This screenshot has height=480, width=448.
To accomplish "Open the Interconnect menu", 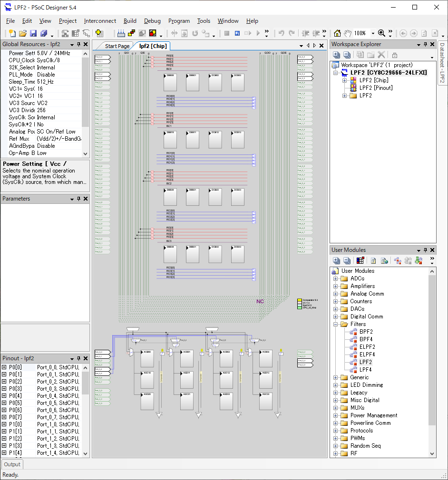I will (100, 21).
